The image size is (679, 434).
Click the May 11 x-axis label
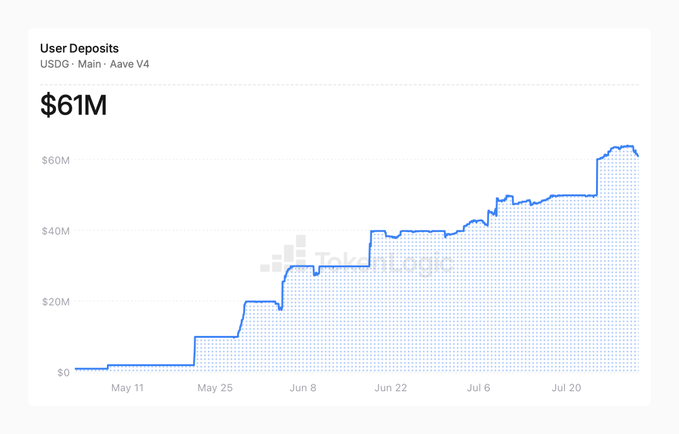127,388
